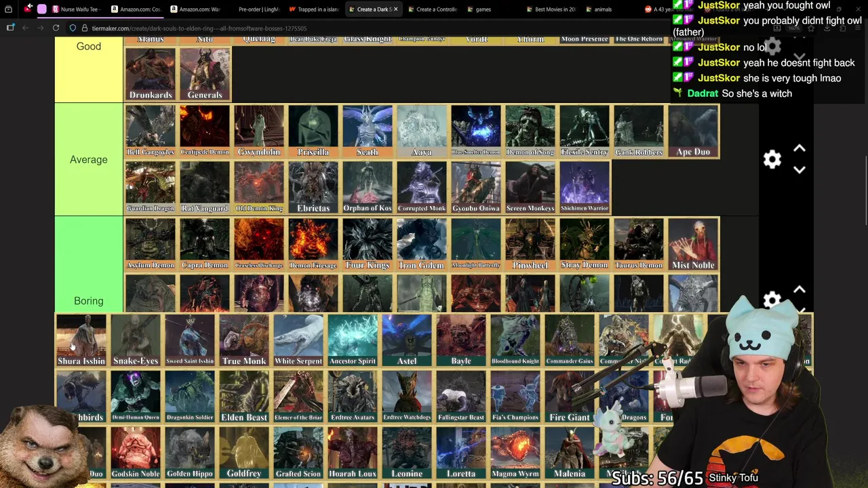This screenshot has width=868, height=488.
Task: Select the Seath tile
Action: [x=368, y=131]
